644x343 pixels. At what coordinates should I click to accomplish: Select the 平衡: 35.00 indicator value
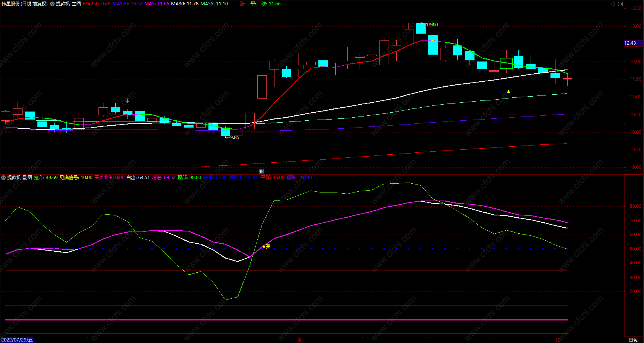tap(273, 178)
